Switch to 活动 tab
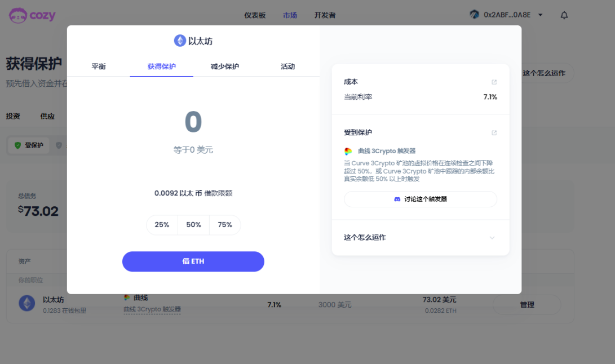 (x=287, y=66)
